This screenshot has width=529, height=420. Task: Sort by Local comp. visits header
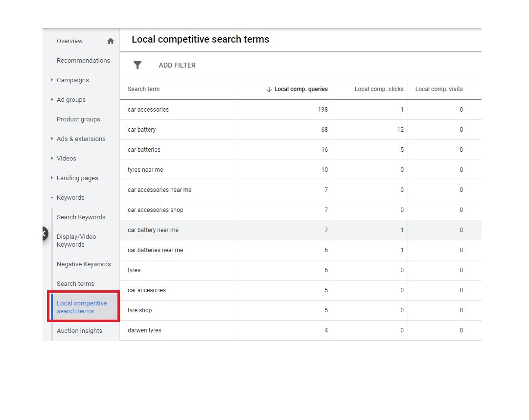coord(439,89)
